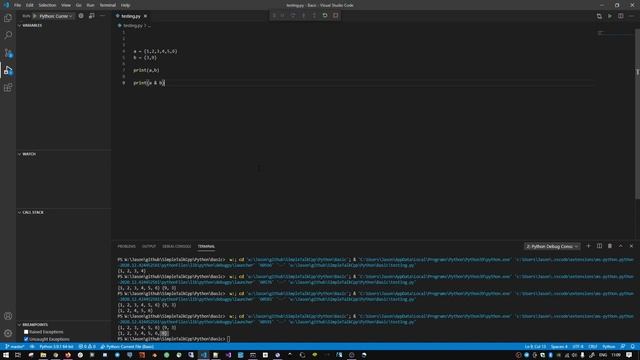Click the feedback icon in the status bar
The width and height of the screenshot is (640, 360).
coord(622,347)
